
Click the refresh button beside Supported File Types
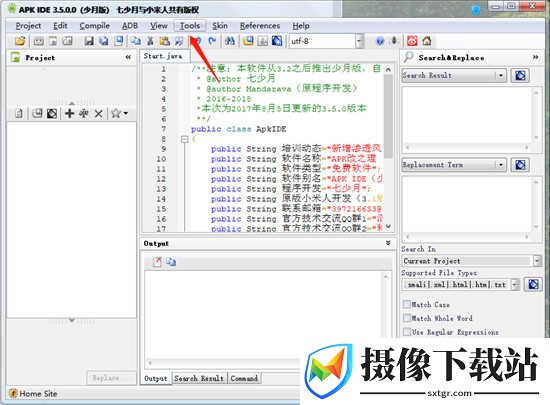[x=533, y=284]
